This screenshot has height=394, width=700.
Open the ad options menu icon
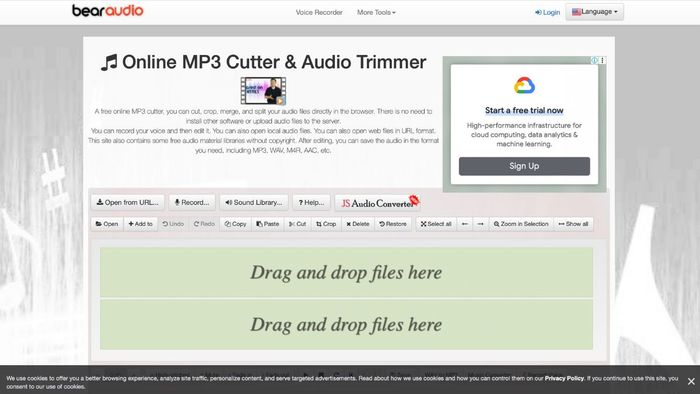(602, 60)
